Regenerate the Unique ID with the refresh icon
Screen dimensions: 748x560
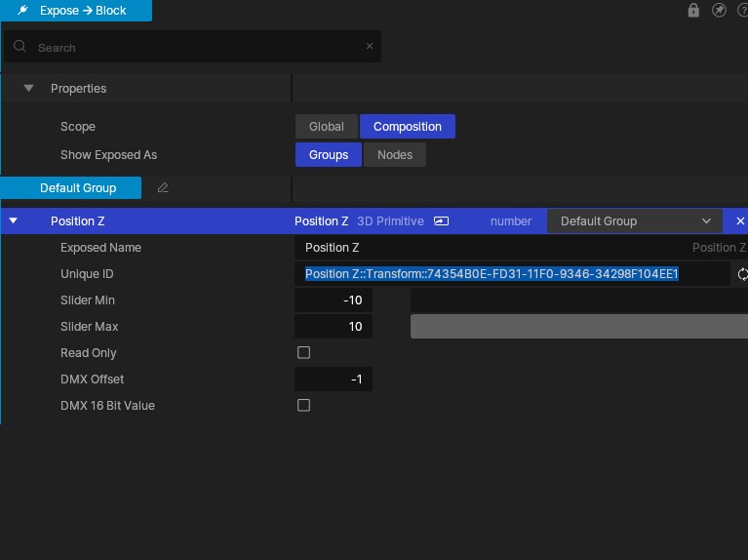[x=742, y=274]
